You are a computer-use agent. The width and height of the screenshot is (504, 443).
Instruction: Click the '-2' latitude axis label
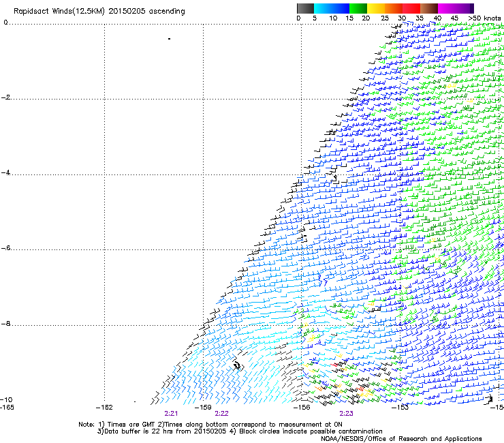tap(5, 97)
